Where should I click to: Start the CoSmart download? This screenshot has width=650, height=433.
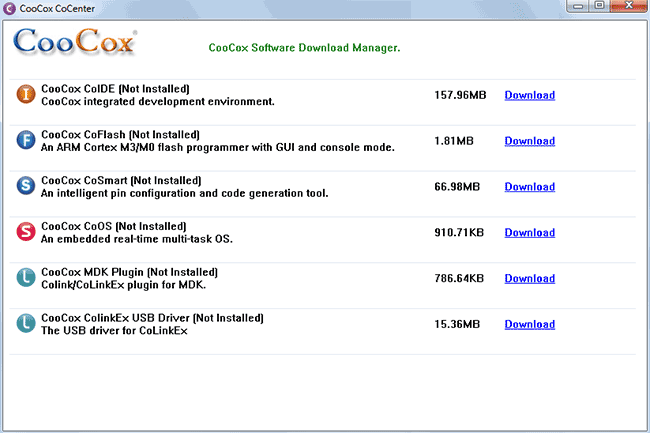pyautogui.click(x=529, y=187)
